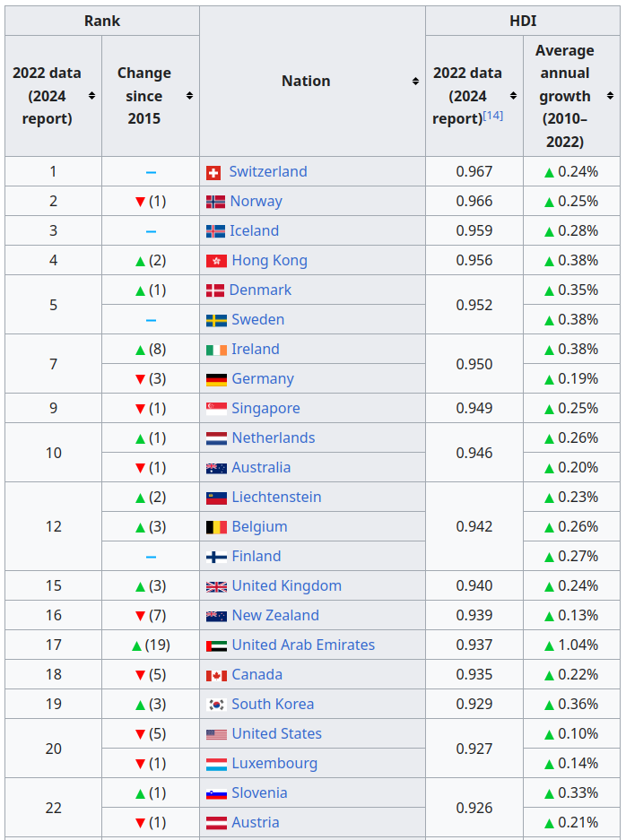The height and width of the screenshot is (840, 626).
Task: Click the Switzerland flag icon
Action: pos(213,172)
